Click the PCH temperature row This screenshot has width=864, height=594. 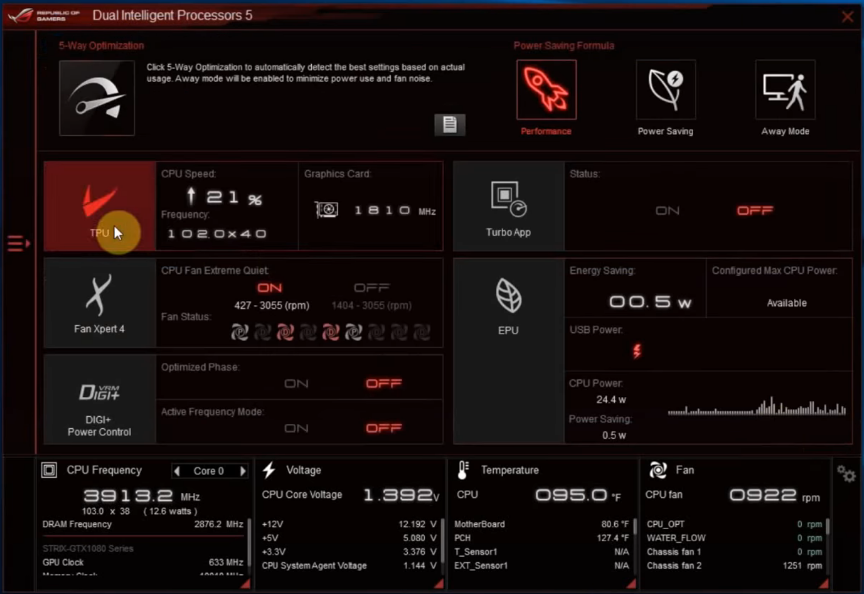point(542,538)
